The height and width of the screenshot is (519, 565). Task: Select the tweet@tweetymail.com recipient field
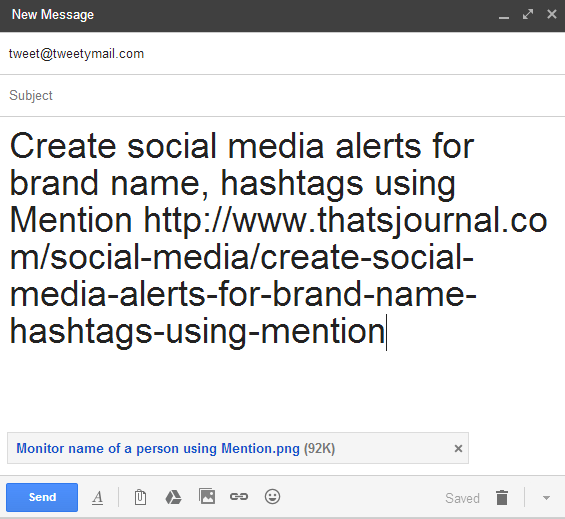click(282, 54)
